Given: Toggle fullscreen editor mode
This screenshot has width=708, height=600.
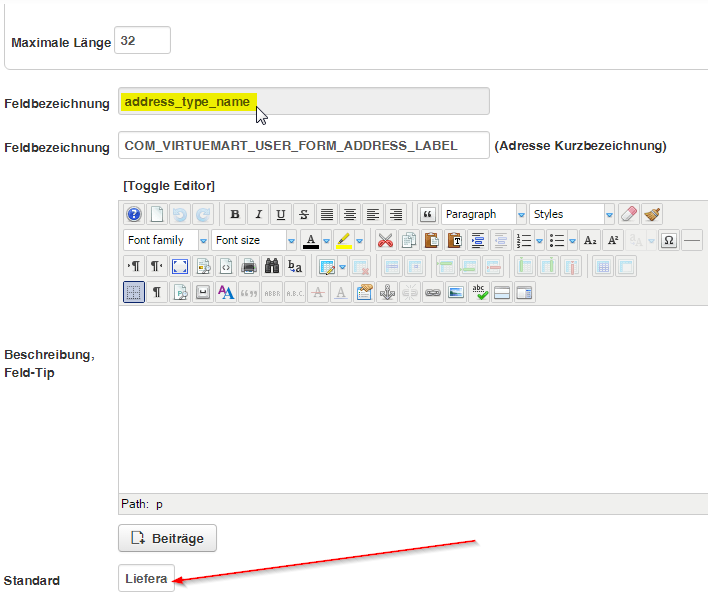Looking at the screenshot, I should 180,266.
